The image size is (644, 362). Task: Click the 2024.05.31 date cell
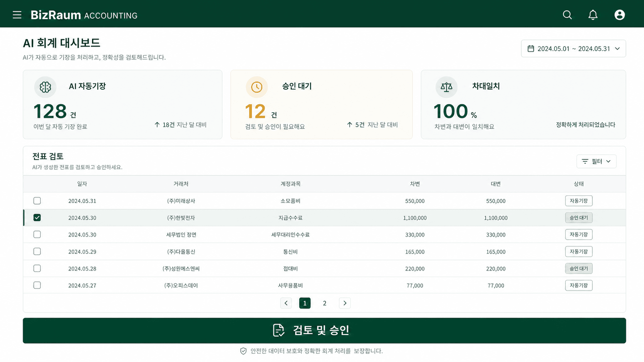point(82,201)
